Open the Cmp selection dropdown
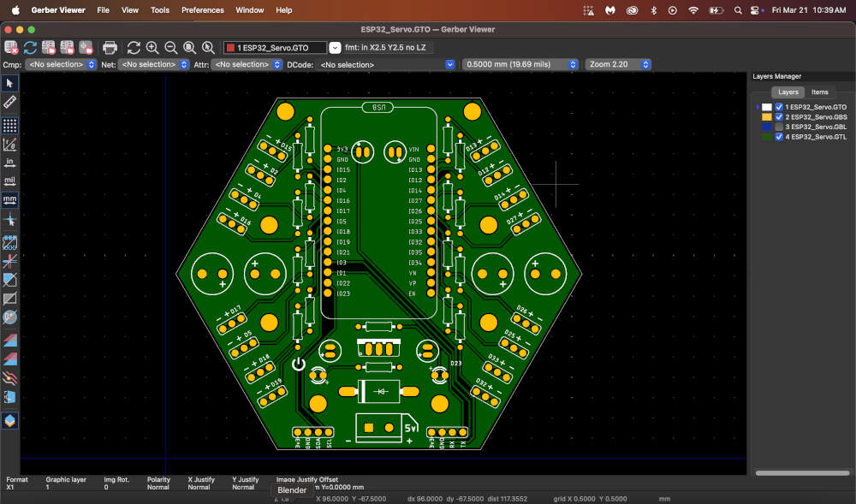Image resolution: width=856 pixels, height=504 pixels. (61, 64)
